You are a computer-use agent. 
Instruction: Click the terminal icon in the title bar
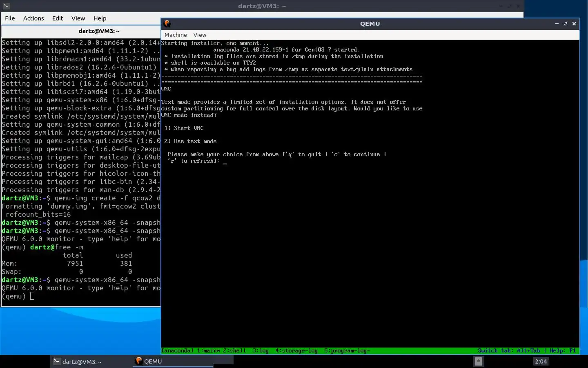(6, 6)
